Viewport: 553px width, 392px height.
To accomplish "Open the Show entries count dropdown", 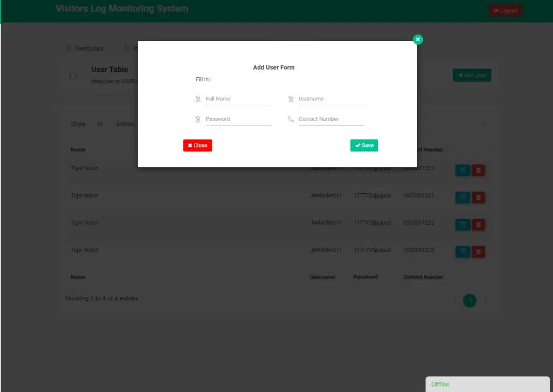I will [x=100, y=124].
